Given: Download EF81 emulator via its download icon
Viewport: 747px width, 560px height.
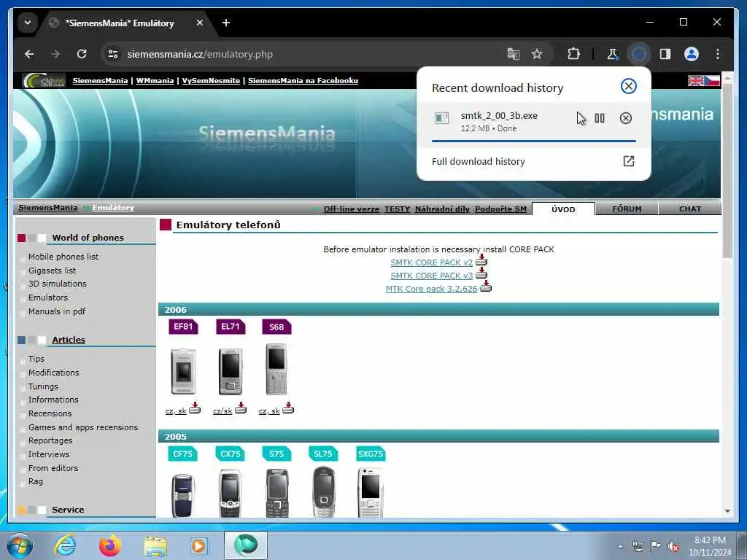Looking at the screenshot, I should click(195, 408).
